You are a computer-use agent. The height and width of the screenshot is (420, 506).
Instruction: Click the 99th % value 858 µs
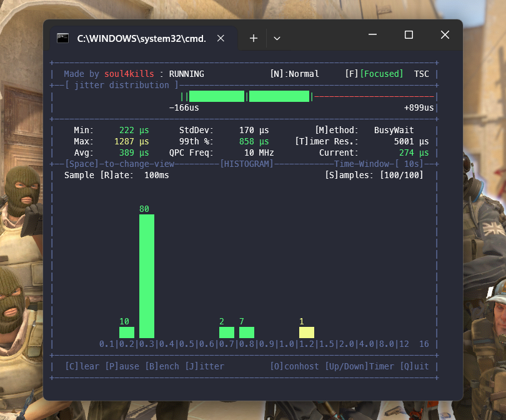(x=254, y=141)
